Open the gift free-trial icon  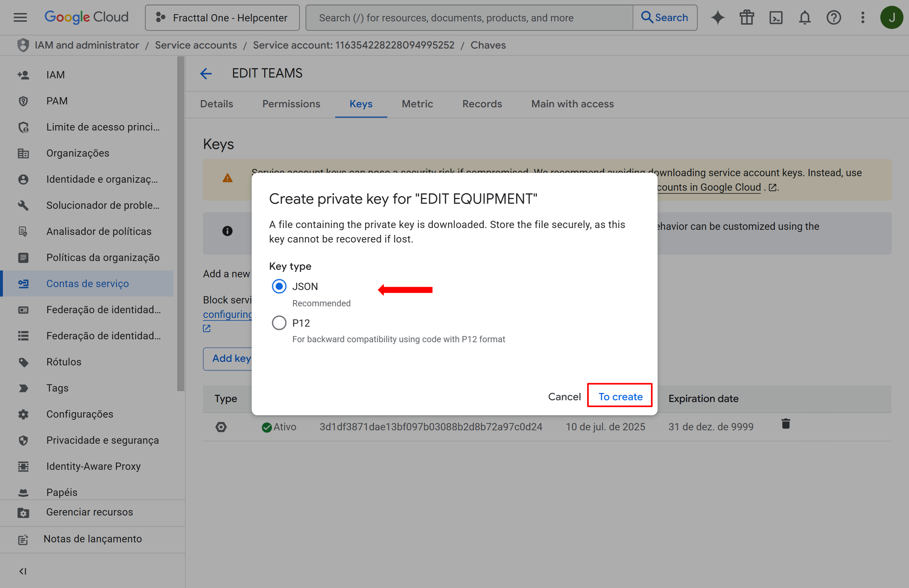point(746,17)
